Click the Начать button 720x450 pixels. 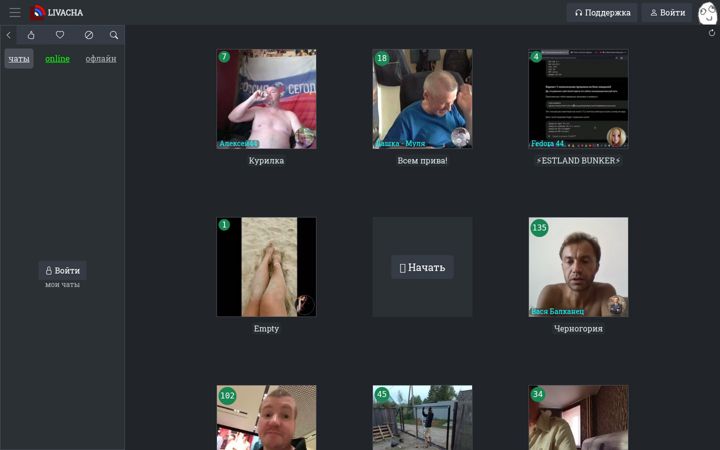pos(422,267)
